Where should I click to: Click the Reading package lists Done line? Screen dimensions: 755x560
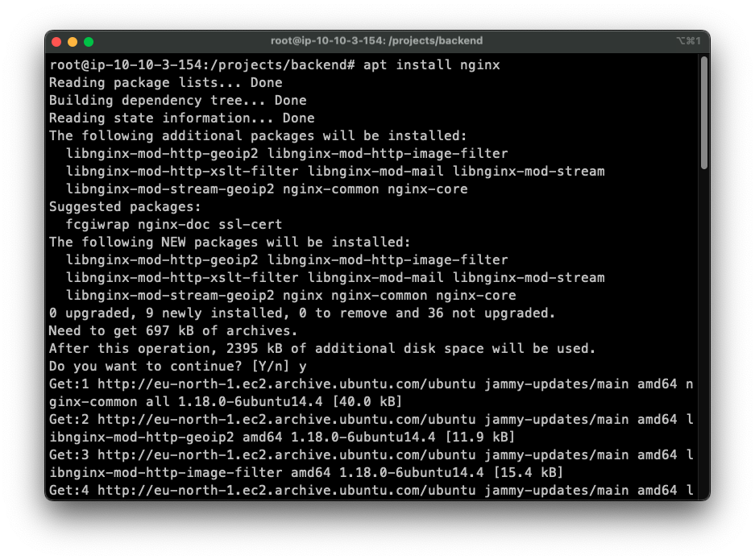pos(165,82)
